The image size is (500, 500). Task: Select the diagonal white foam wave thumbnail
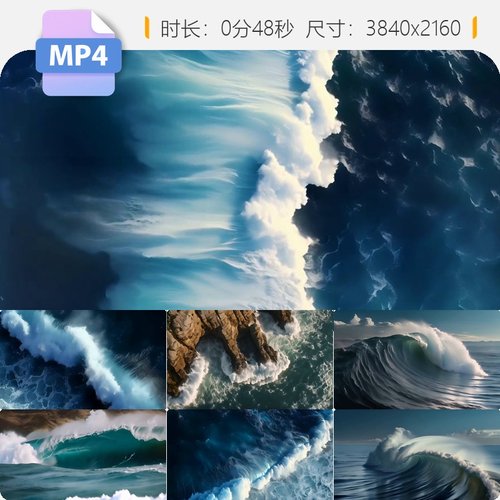pyautogui.click(x=83, y=359)
